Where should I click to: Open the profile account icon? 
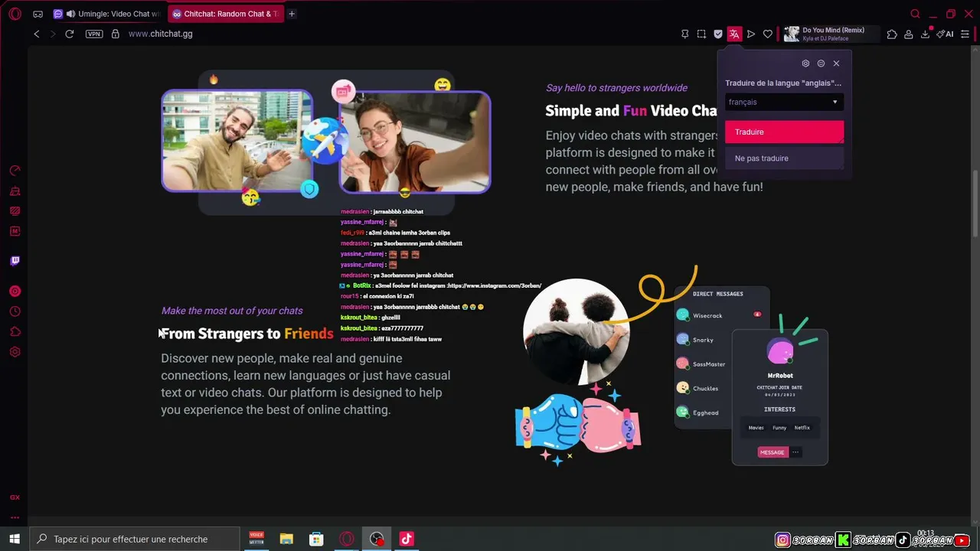coord(909,34)
